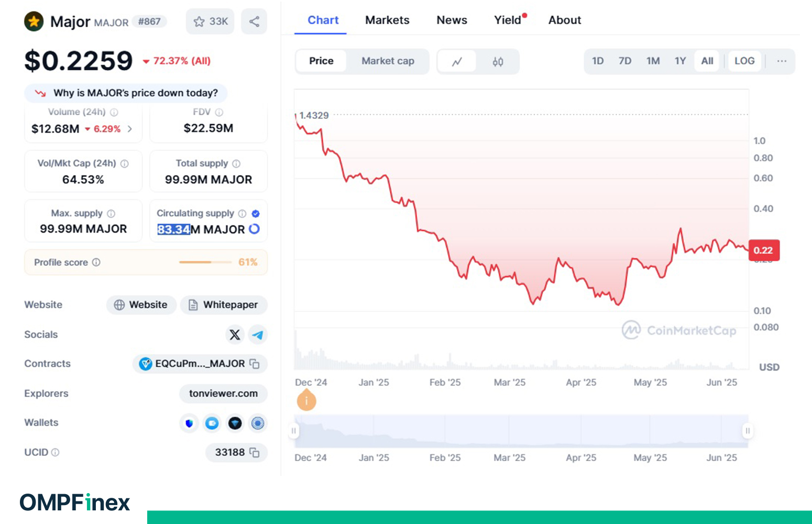Click the orange event marker under Dec '24
The image size is (812, 524).
(x=306, y=401)
